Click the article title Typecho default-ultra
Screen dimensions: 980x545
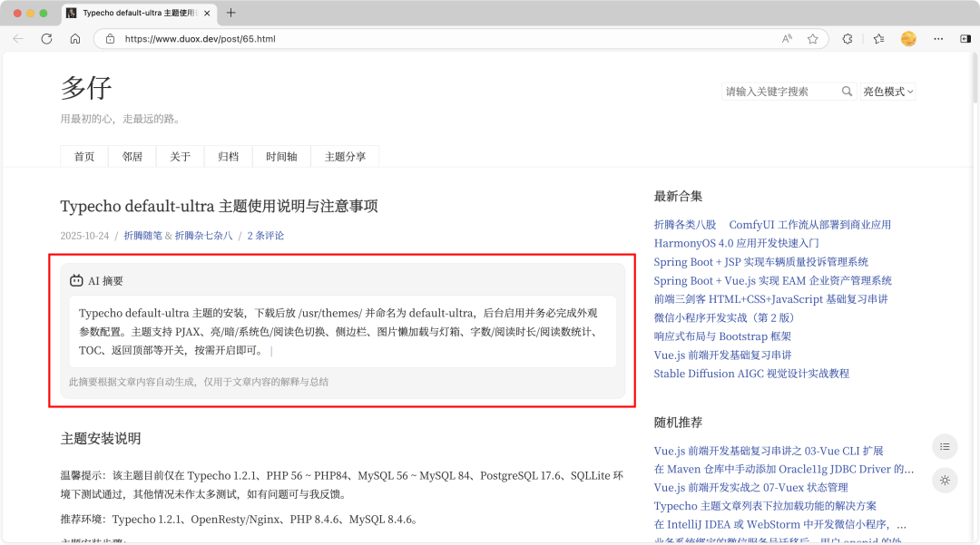click(219, 206)
